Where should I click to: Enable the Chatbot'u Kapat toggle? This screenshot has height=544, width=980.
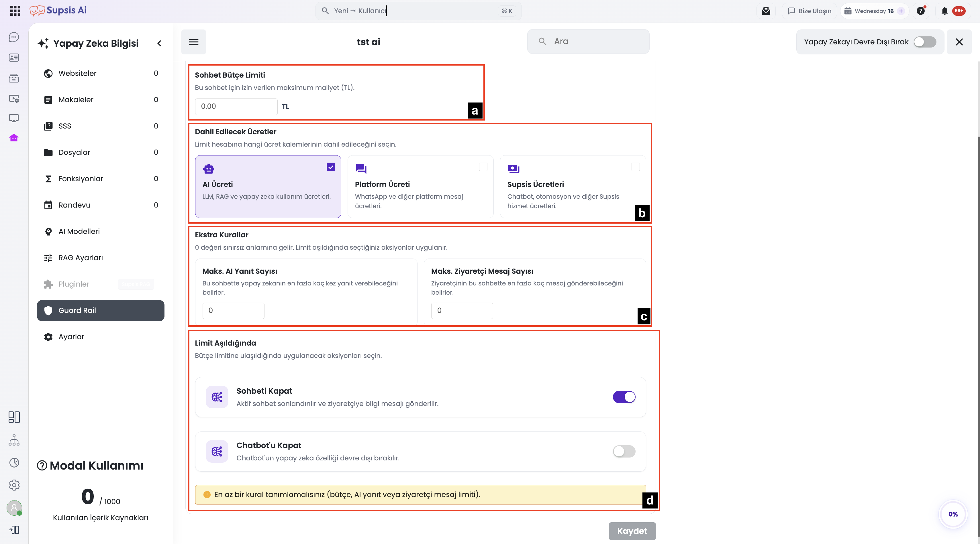click(624, 451)
